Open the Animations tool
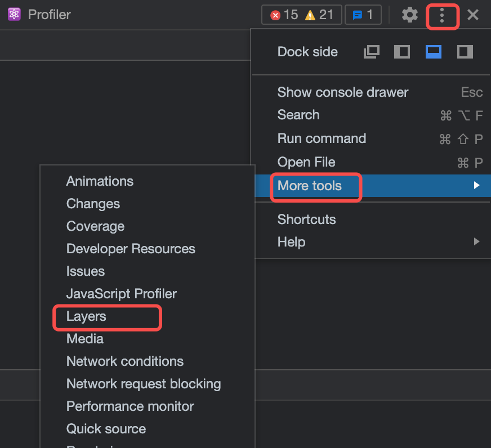This screenshot has height=448, width=491. (148, 181)
